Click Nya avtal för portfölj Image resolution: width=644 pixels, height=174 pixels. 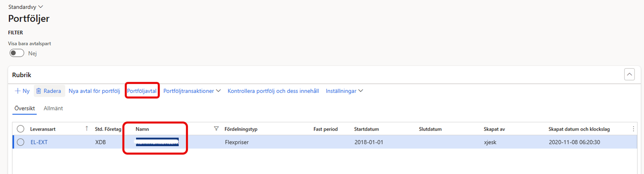pos(94,91)
